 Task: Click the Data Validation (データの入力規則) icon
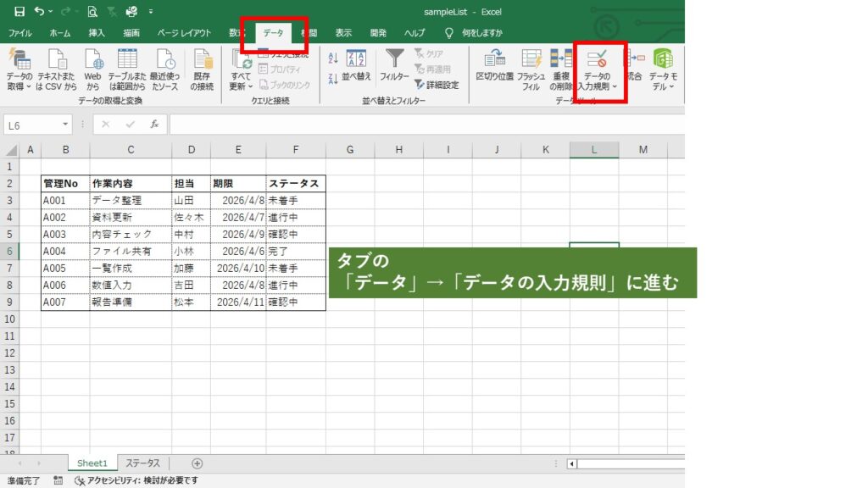pos(597,59)
